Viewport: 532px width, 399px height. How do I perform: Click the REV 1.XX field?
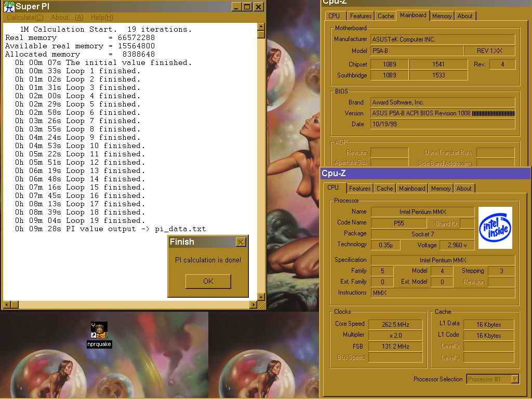click(x=489, y=51)
